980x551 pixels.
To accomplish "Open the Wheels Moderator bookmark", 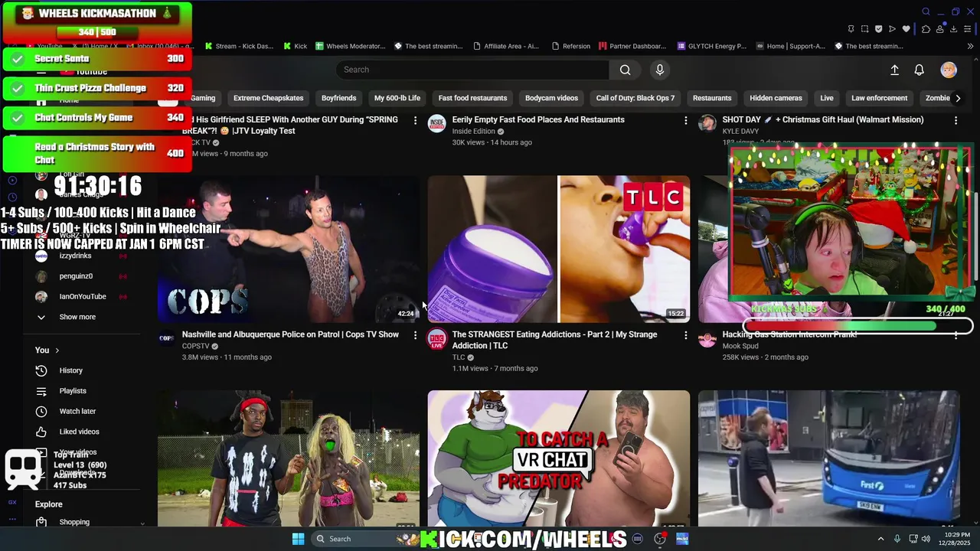I will [x=350, y=46].
